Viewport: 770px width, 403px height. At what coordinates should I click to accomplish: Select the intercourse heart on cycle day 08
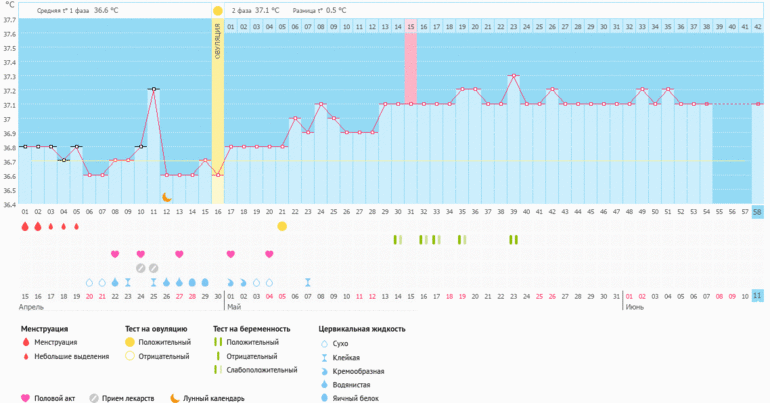115,254
